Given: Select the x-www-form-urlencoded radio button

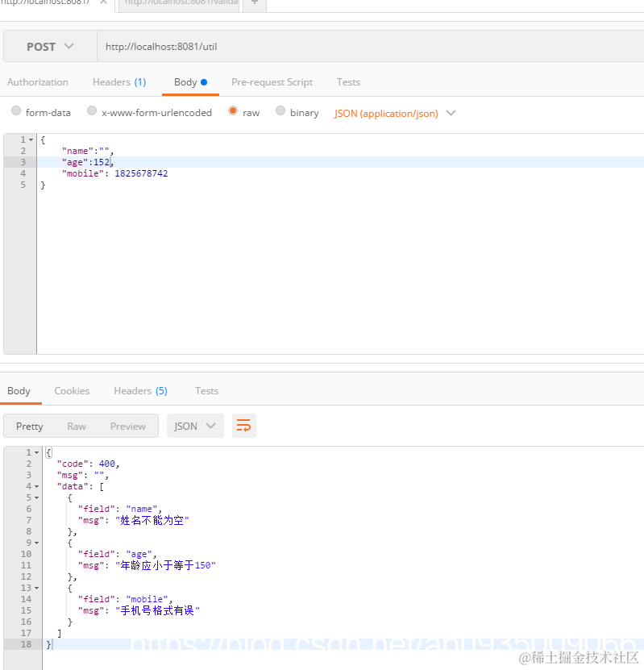Looking at the screenshot, I should (x=92, y=110).
